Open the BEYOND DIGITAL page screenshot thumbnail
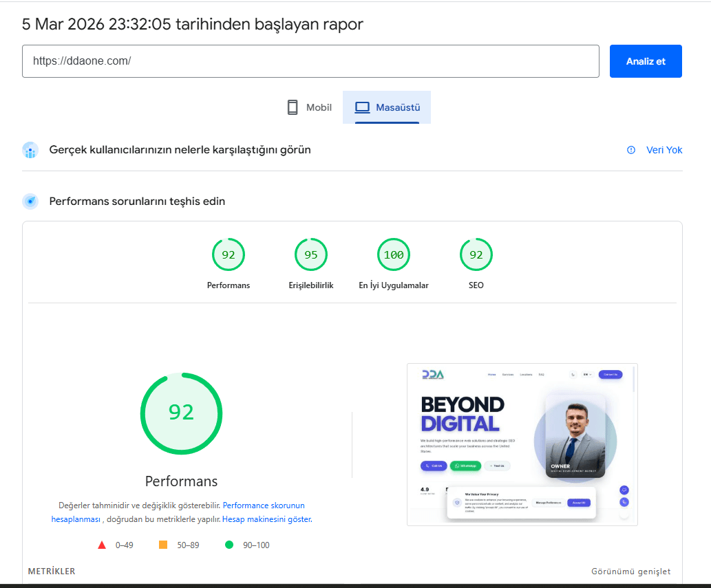 tap(522, 444)
